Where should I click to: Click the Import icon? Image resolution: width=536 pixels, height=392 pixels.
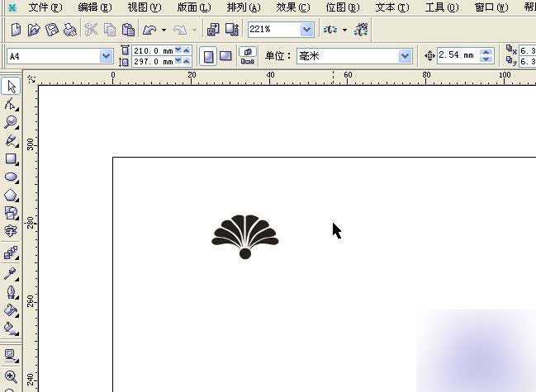pyautogui.click(x=213, y=30)
